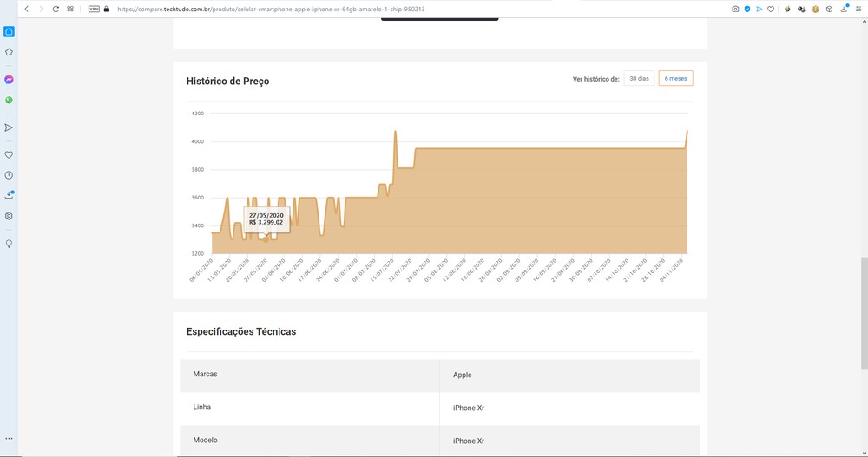Open the ad blocker shield icon

coord(747,9)
